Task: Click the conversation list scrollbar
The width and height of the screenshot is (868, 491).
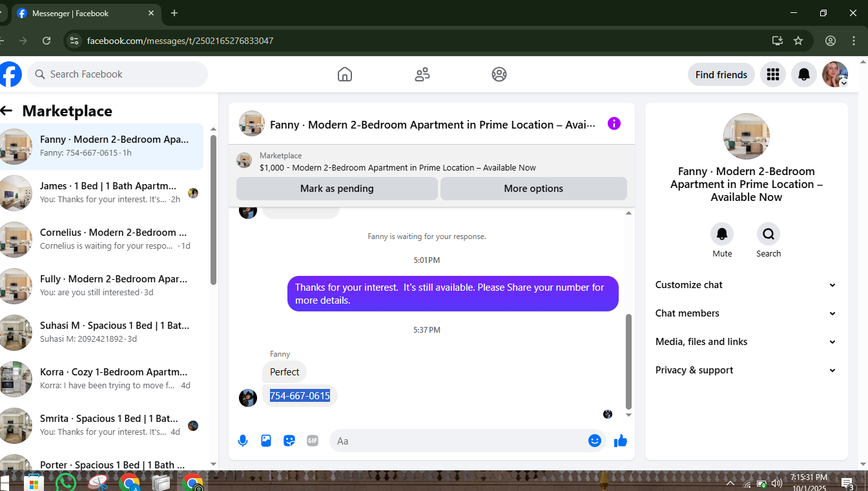Action: point(213,210)
